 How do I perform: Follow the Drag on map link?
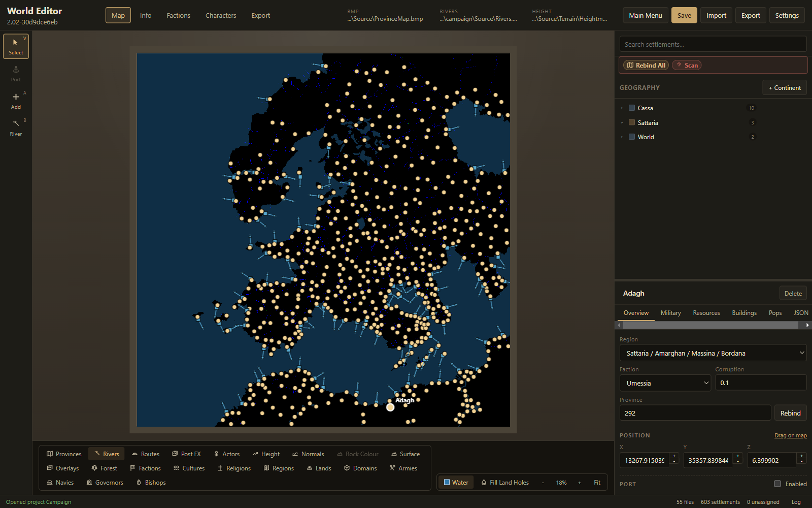(791, 435)
